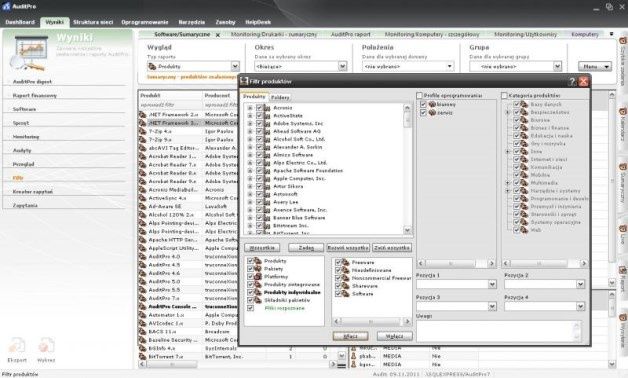This screenshot has height=378, width=628.
Task: Click the Apple Computer vendor icon
Action: 267,179
